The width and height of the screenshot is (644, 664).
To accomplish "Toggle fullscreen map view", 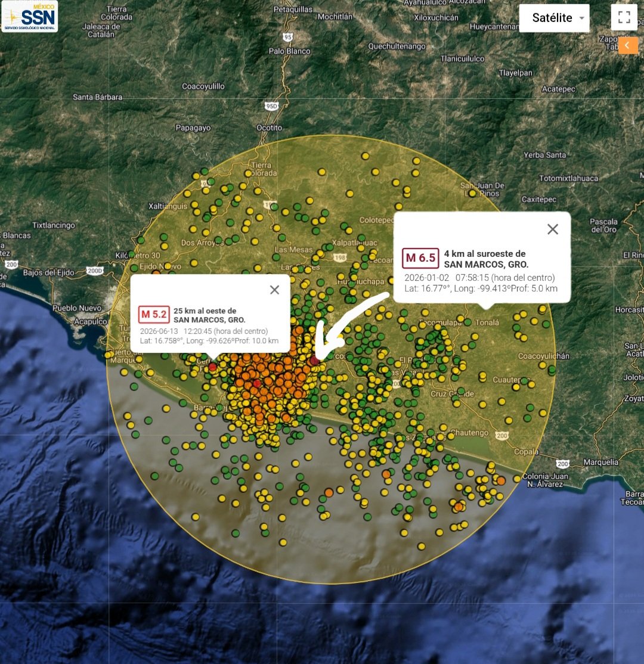I will (x=624, y=17).
